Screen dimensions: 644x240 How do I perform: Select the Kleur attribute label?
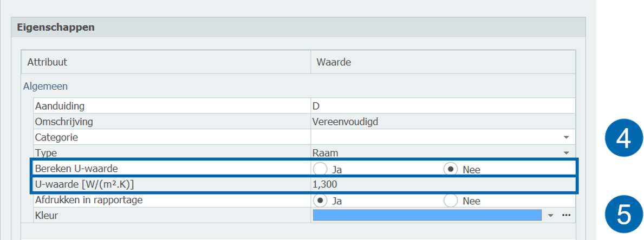tap(46, 215)
